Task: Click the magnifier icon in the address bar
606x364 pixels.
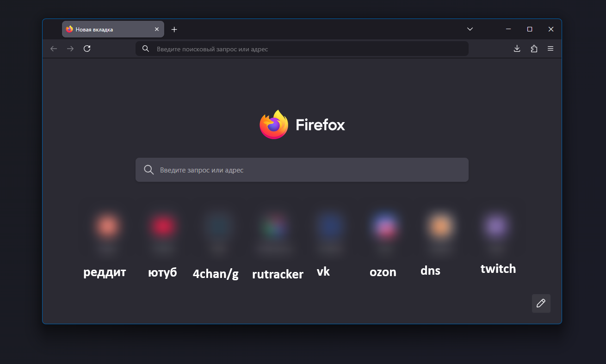Action: pos(146,49)
